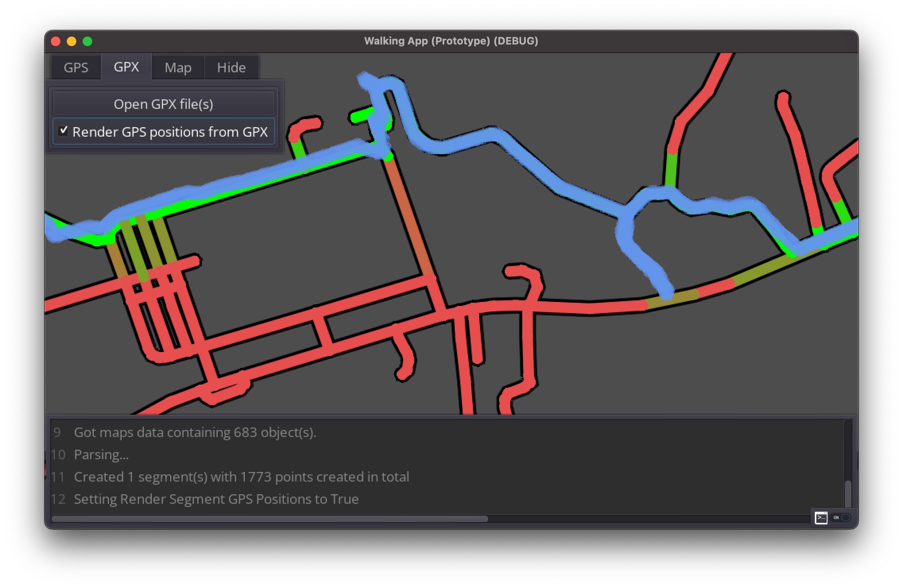Click the check mark inside the checkbox

click(63, 131)
